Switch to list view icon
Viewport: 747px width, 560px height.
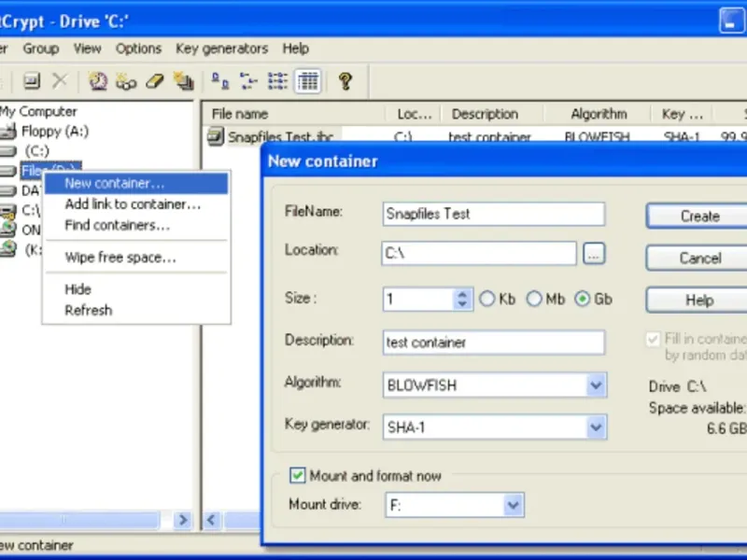click(x=277, y=81)
